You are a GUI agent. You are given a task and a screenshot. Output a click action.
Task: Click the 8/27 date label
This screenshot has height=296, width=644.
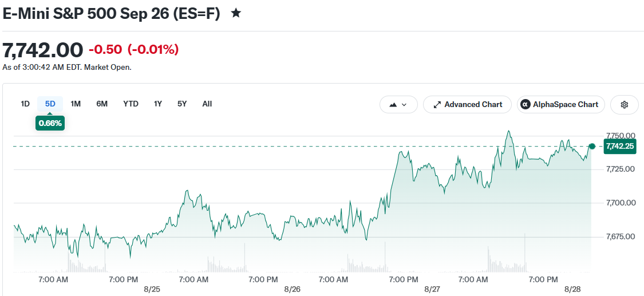[x=432, y=290]
